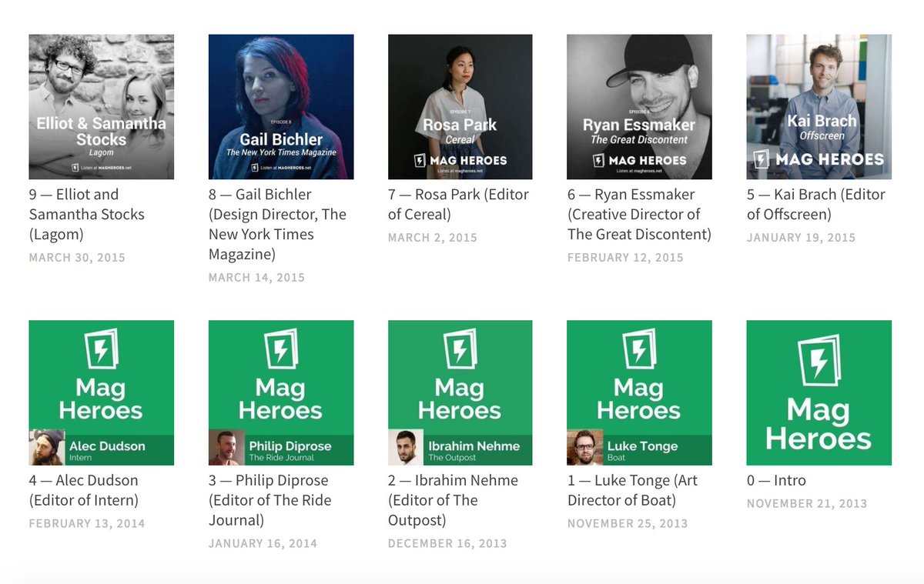Open Gail Bichler episode cover image
Image resolution: width=924 pixels, height=584 pixels.
coord(281,107)
